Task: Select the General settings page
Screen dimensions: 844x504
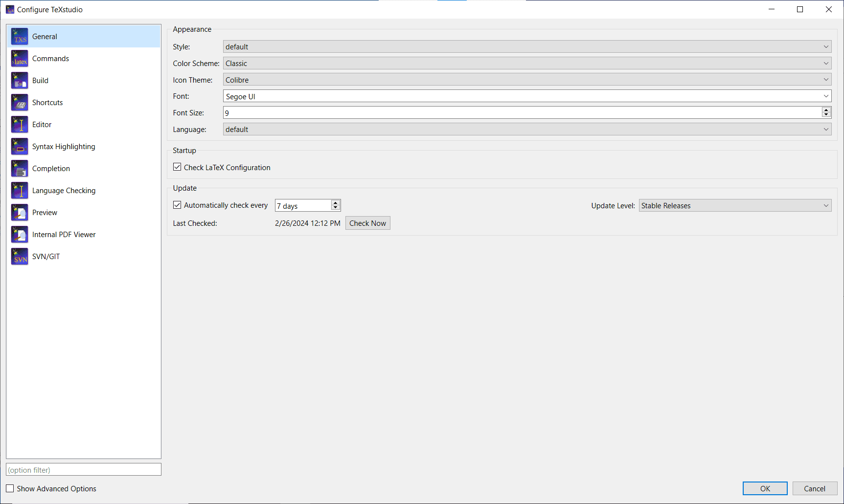Action: pos(84,37)
